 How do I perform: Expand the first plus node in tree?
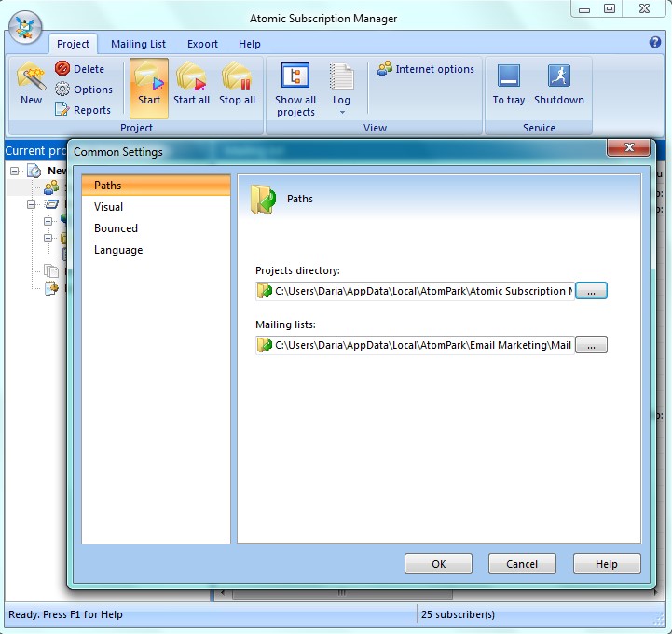tap(48, 221)
